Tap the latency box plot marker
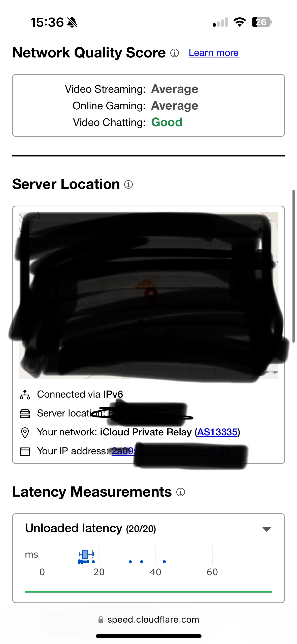Screen dimensions: 297x644 pyautogui.click(x=86, y=554)
